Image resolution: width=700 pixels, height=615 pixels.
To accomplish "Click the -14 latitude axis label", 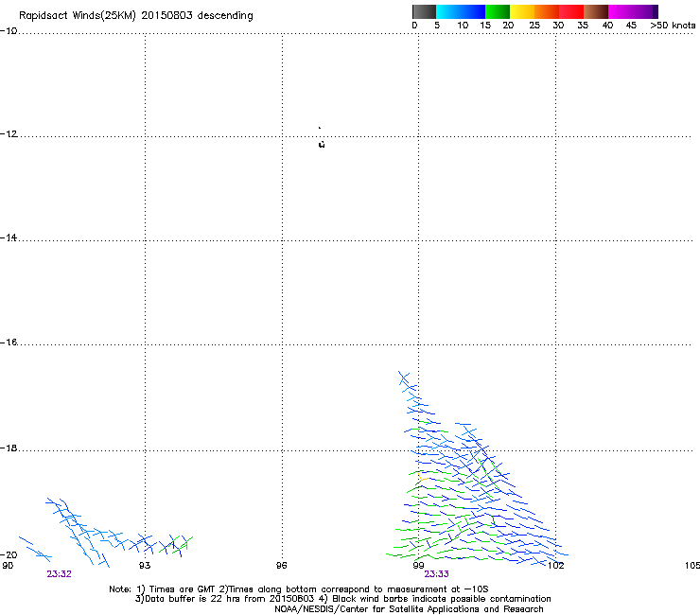I will tap(9, 237).
